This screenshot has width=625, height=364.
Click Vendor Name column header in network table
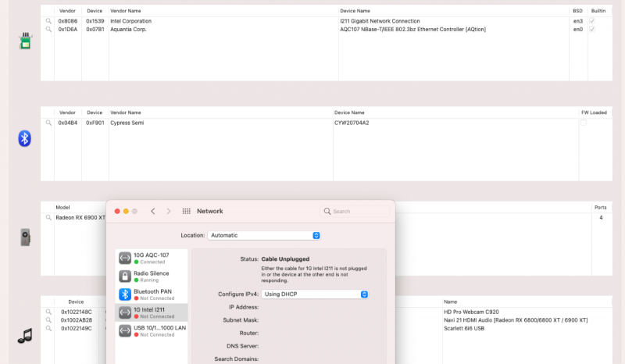[126, 11]
